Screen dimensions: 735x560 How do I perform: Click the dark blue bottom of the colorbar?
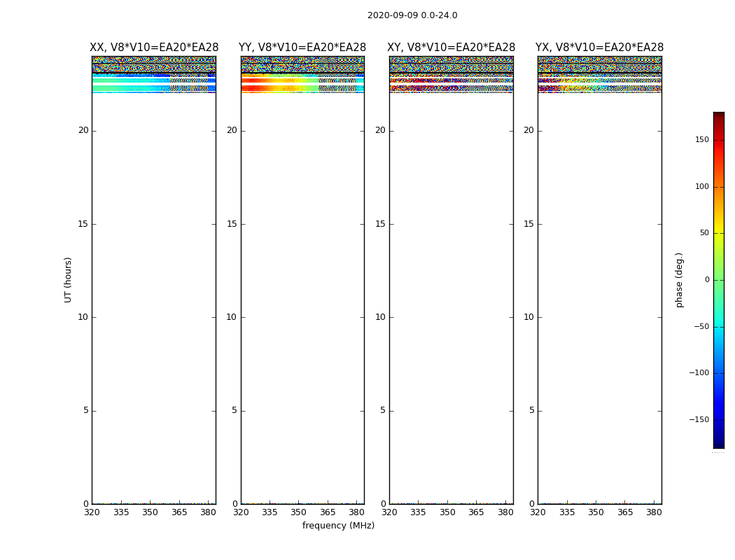tap(718, 442)
